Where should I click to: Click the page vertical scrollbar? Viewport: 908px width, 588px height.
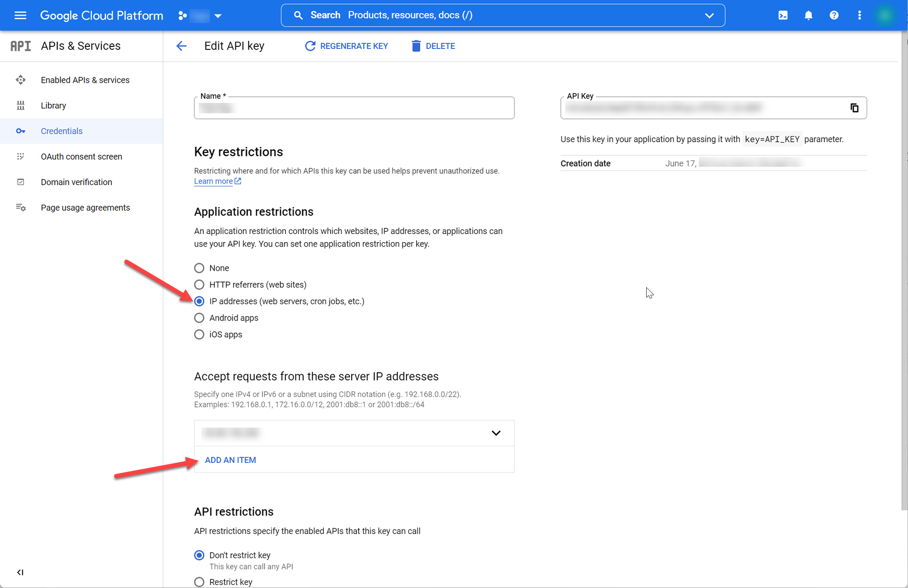[x=904, y=271]
